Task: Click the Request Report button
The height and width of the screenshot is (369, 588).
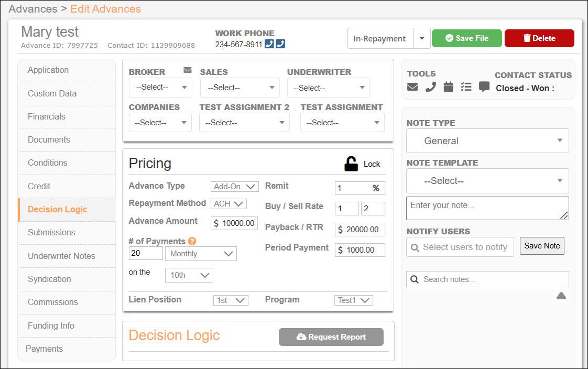Action: click(331, 337)
